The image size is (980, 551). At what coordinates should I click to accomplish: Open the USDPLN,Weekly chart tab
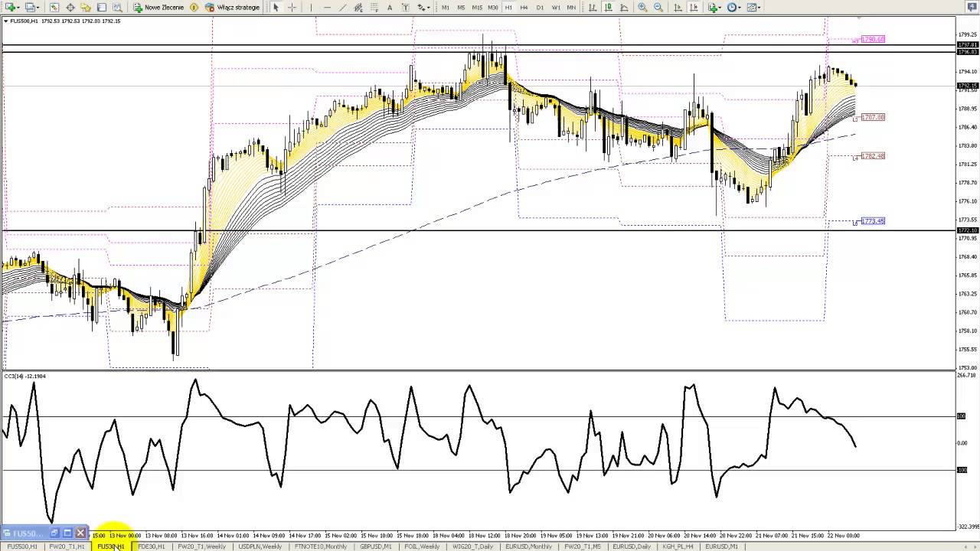260,546
